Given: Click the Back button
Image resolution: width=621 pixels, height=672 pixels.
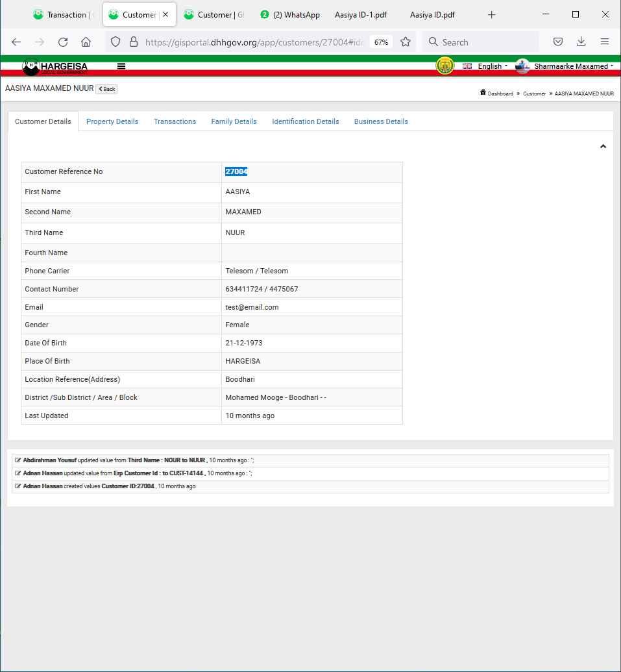Looking at the screenshot, I should point(106,89).
